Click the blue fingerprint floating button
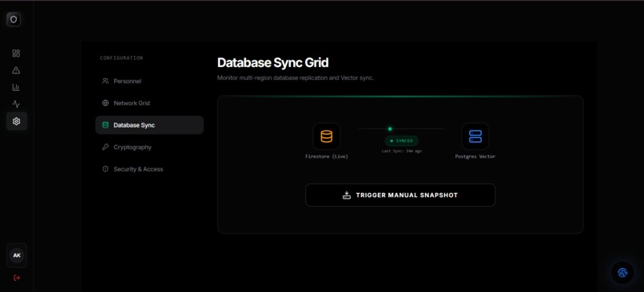 (x=622, y=273)
